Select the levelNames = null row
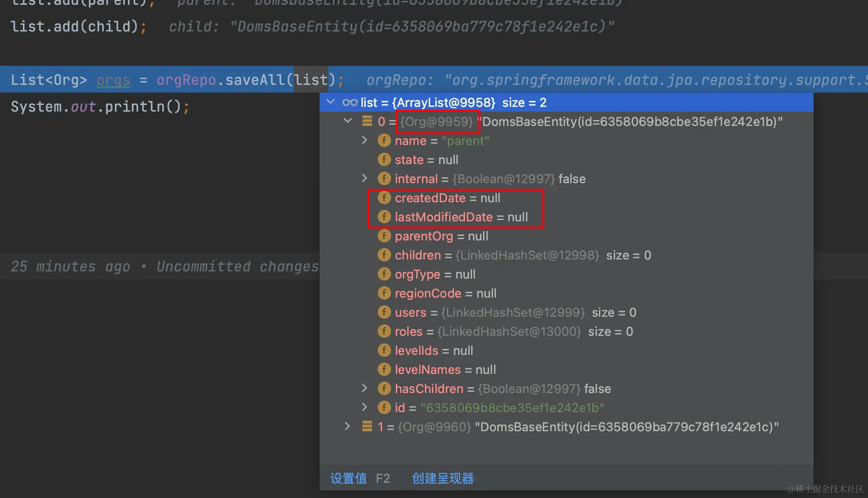 coord(567,369)
